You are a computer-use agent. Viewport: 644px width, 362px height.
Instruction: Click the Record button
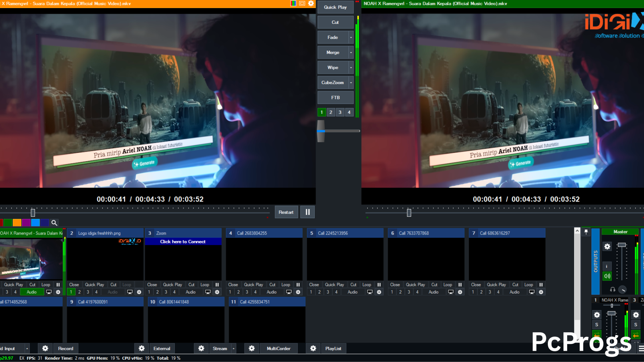(66, 348)
